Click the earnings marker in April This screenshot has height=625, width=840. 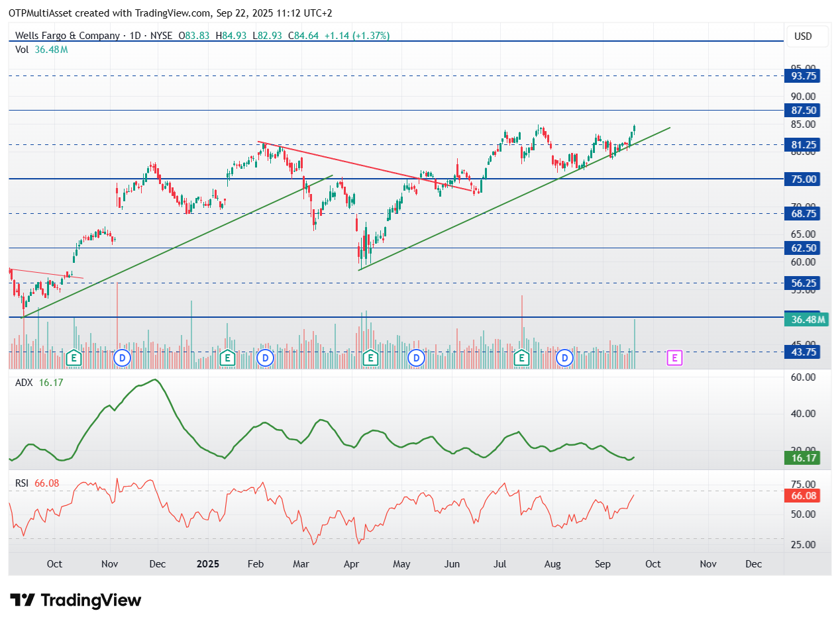pyautogui.click(x=371, y=358)
